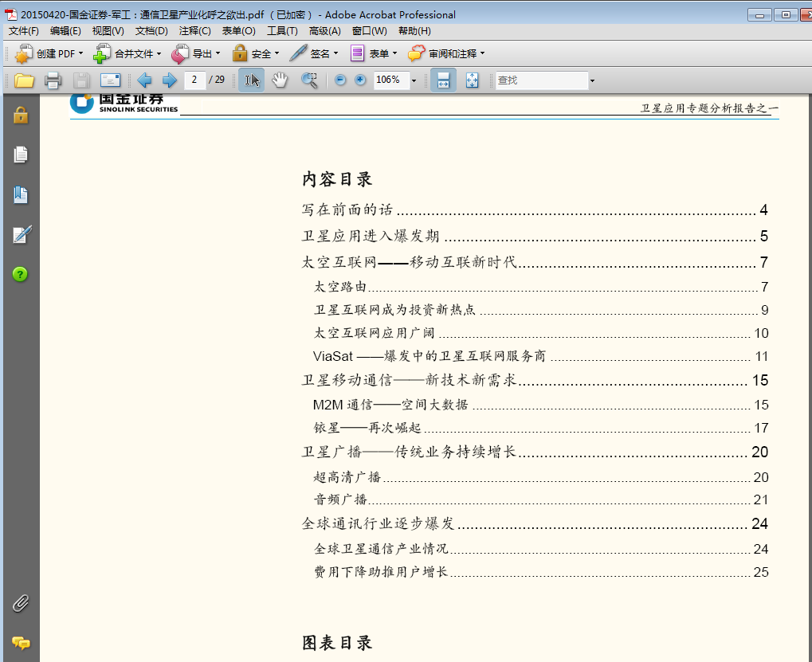Image resolution: width=812 pixels, height=662 pixels.
Task: Click the 超高清广播 contents entry
Action: 540,476
